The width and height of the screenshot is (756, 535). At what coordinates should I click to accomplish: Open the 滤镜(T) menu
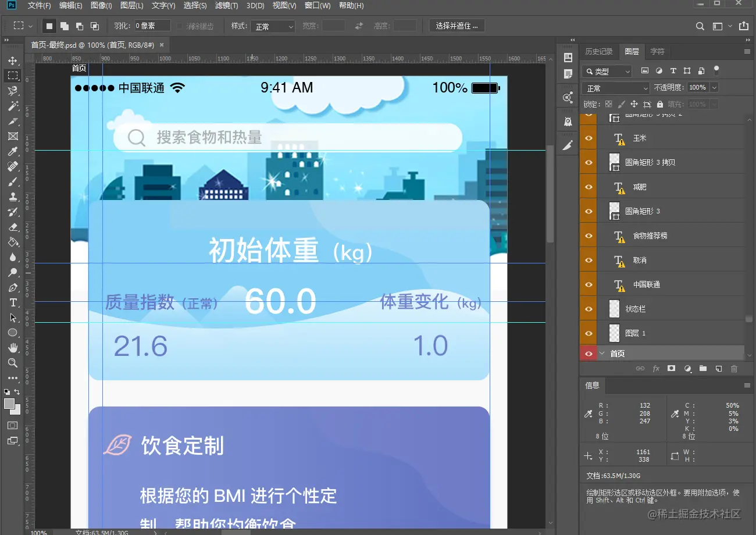(x=226, y=6)
